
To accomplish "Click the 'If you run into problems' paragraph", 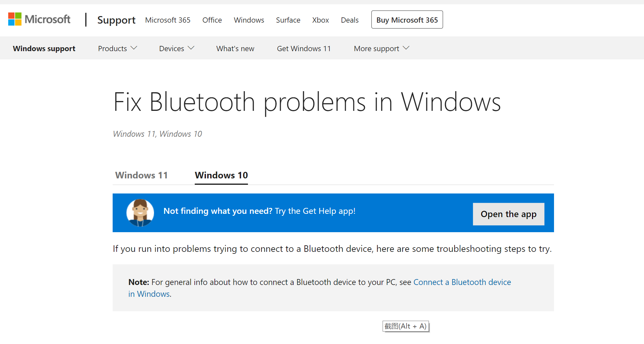I will pyautogui.click(x=332, y=249).
